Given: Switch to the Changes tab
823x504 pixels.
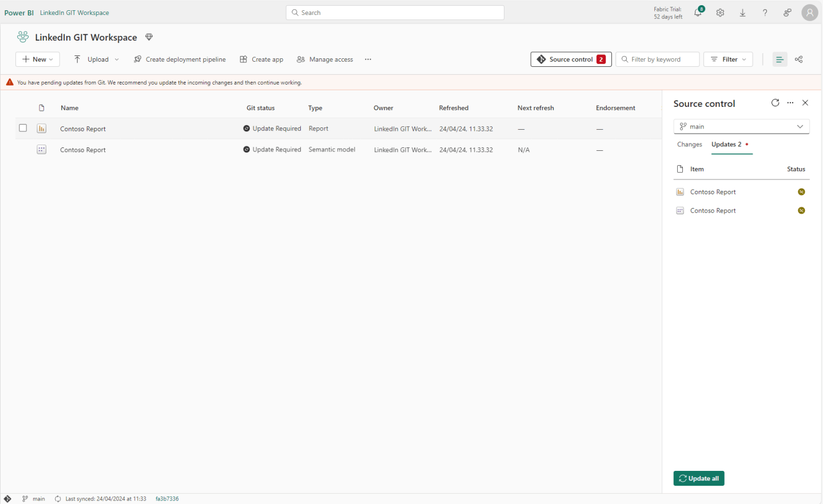Looking at the screenshot, I should (689, 144).
